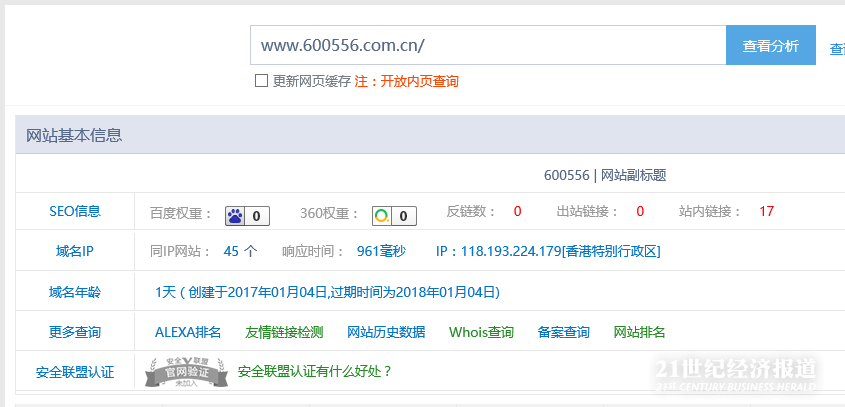This screenshot has width=845, height=407.
Task: Click the 出站链接 value 0
Action: pyautogui.click(x=640, y=211)
